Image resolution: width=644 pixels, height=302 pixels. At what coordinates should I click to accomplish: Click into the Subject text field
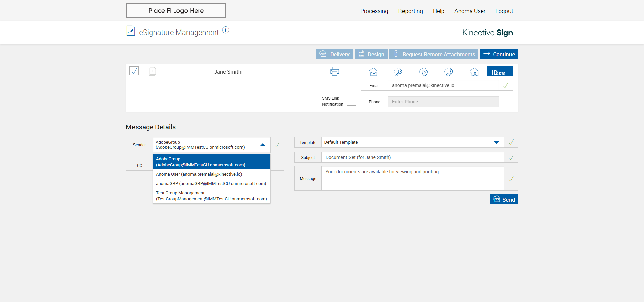(x=413, y=157)
